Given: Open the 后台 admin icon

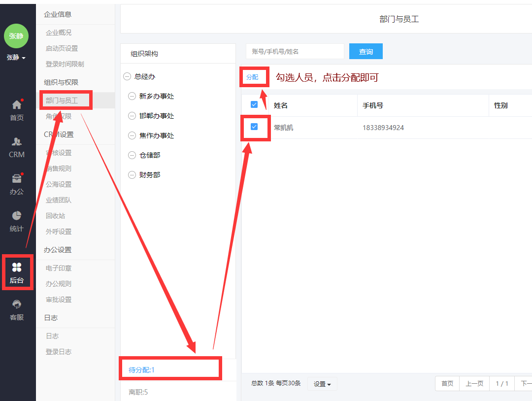Looking at the screenshot, I should tap(17, 267).
